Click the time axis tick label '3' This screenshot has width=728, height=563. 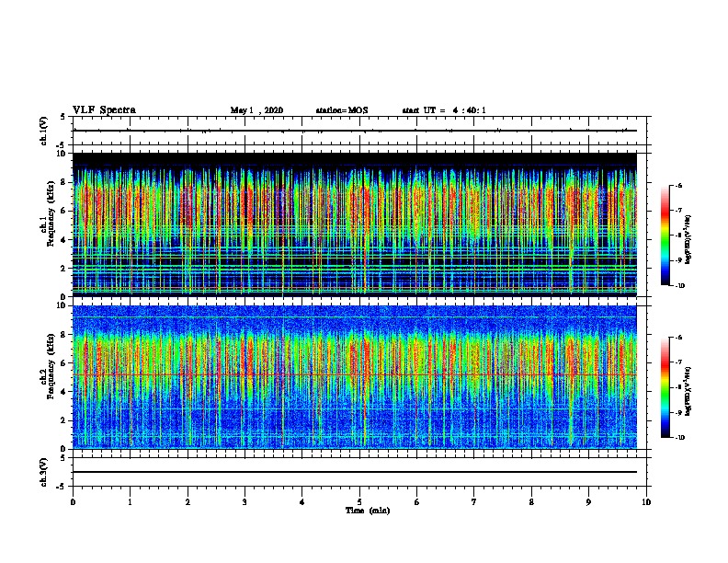pyautogui.click(x=245, y=502)
